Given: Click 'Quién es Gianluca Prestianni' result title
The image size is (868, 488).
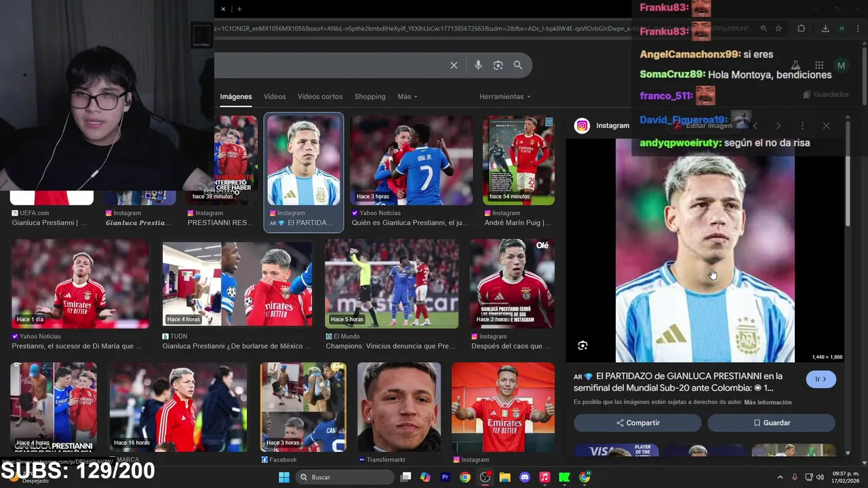Looking at the screenshot, I should 410,223.
